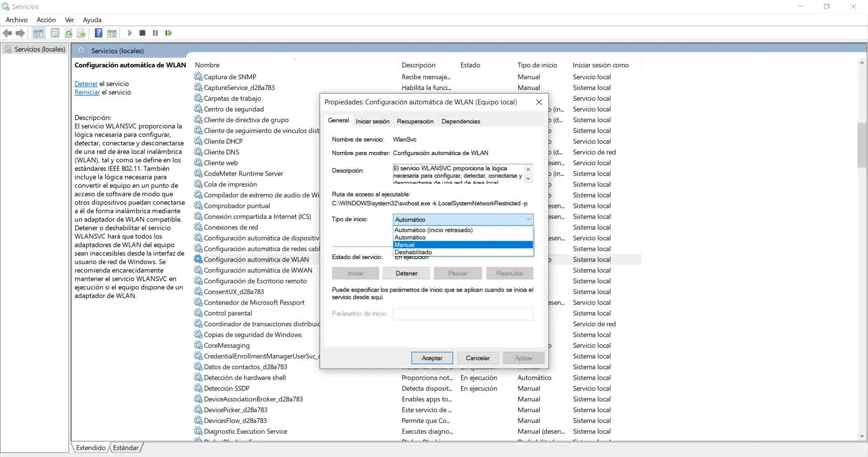This screenshot has height=457, width=868.
Task: Switch to the Recuperación tab
Action: 415,121
